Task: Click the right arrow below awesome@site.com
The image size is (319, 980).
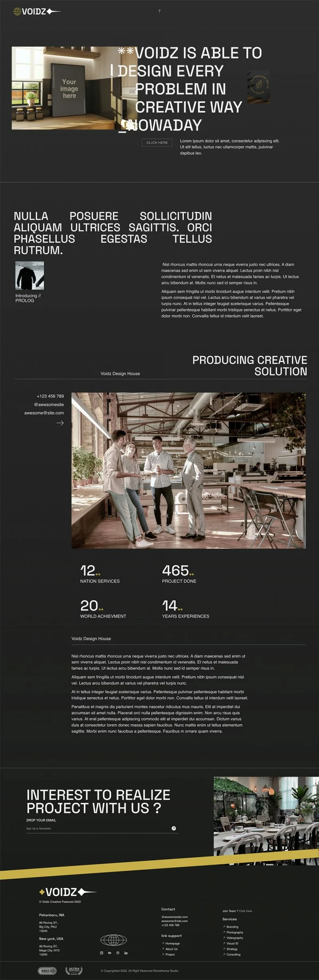Action: (x=60, y=423)
